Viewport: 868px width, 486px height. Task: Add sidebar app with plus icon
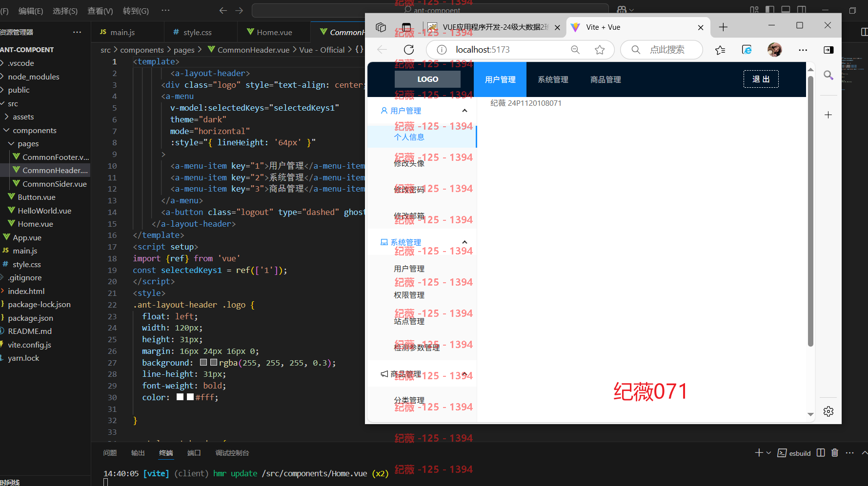point(828,115)
